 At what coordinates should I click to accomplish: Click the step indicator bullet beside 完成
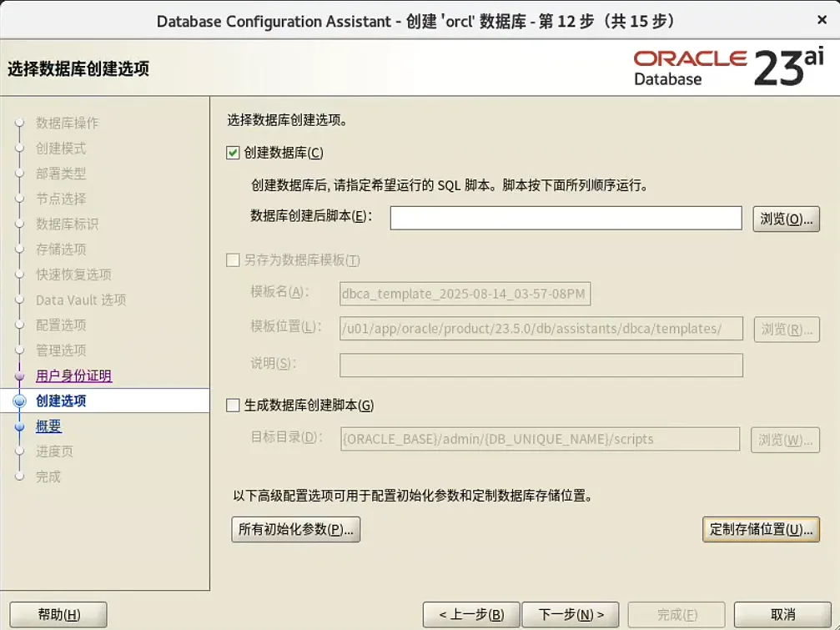pos(19,476)
